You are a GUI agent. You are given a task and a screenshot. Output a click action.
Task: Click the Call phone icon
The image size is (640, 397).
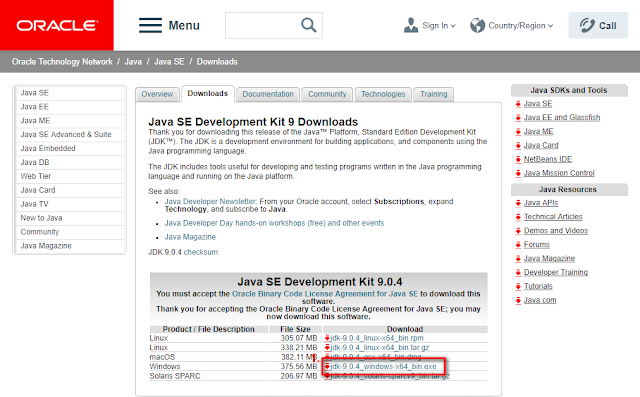[x=587, y=25]
